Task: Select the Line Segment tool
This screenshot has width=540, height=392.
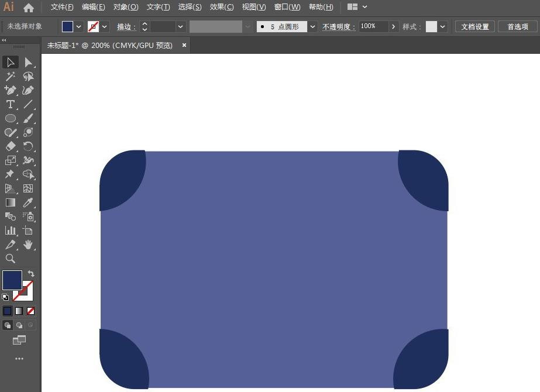Action: click(28, 104)
